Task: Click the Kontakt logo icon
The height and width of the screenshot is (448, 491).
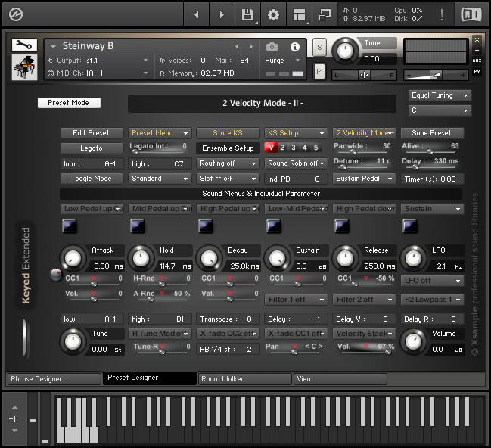Action: [x=16, y=14]
